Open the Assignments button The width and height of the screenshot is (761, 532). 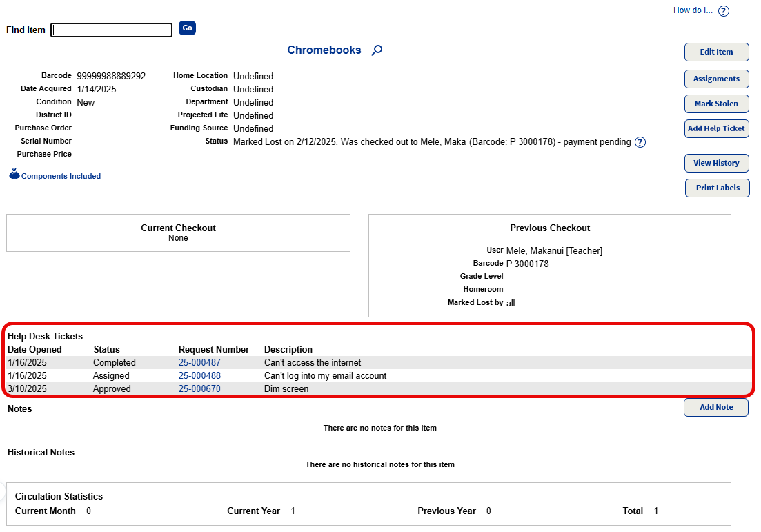pos(716,79)
